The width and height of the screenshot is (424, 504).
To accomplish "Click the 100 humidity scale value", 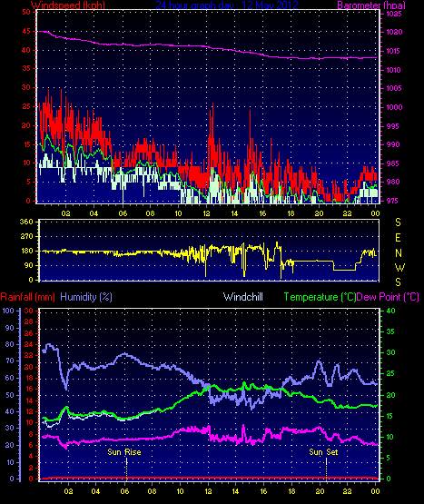I will click(x=8, y=311).
